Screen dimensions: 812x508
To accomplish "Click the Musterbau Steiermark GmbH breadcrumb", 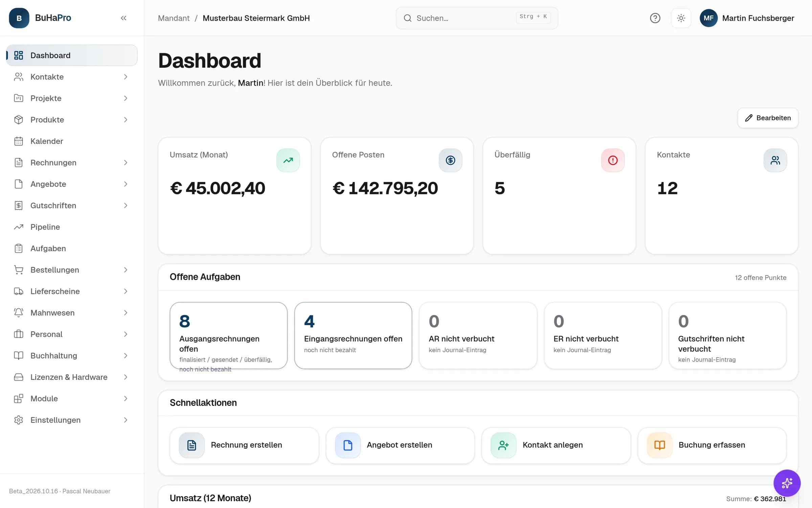I will tap(256, 18).
